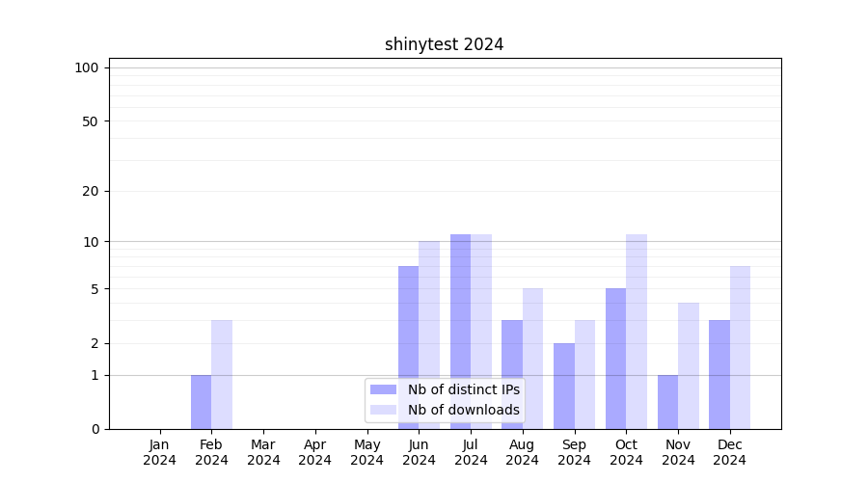The width and height of the screenshot is (868, 482).
Task: Click the y-axis tick label '100'
Action: pos(87,67)
